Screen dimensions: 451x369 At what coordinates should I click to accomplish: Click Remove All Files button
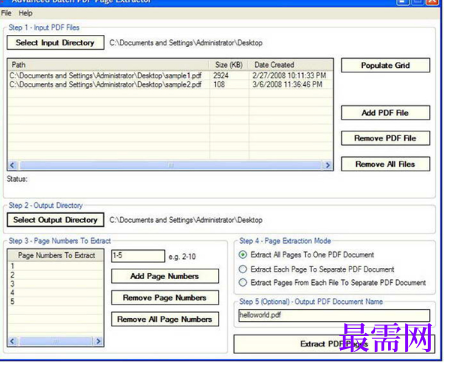[385, 164]
